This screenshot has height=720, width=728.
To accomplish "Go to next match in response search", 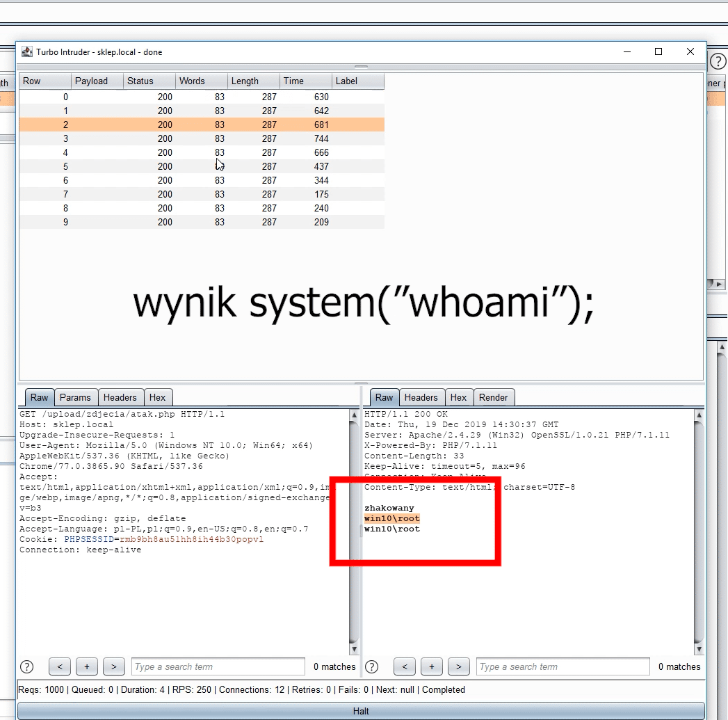I will click(459, 666).
